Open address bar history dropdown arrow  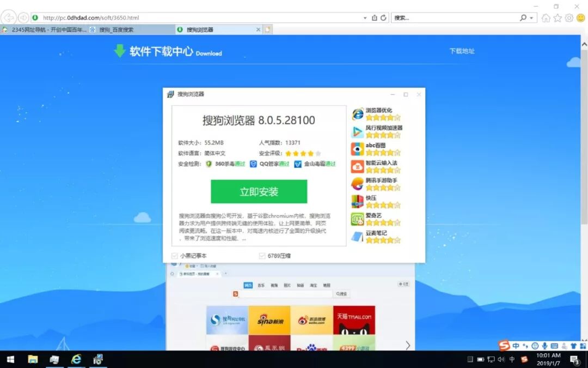pyautogui.click(x=365, y=18)
